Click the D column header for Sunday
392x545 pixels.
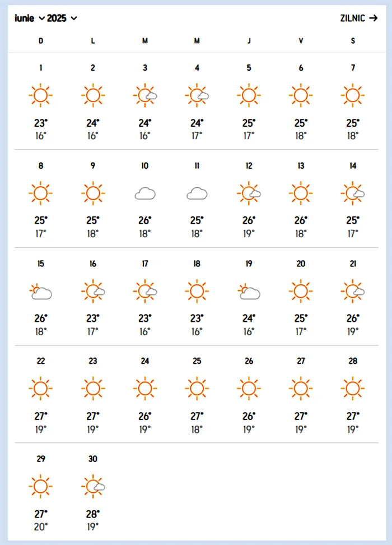[40, 41]
